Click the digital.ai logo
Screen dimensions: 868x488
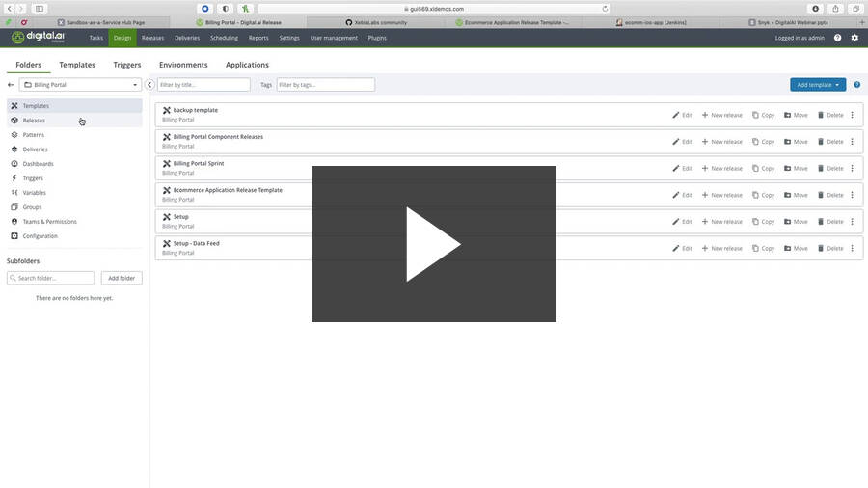(x=39, y=37)
